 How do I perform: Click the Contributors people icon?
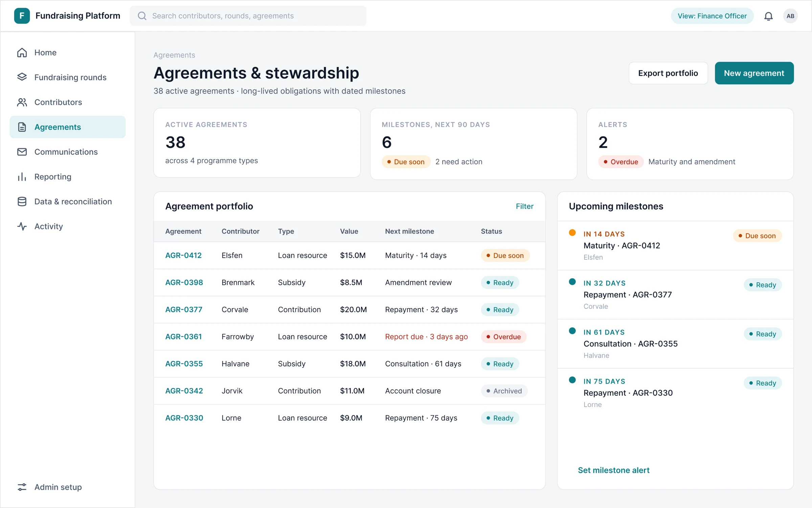(22, 102)
